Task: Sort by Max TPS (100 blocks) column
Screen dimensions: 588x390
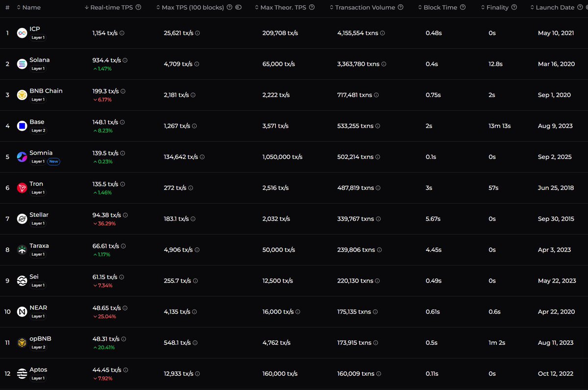Action: pos(190,7)
